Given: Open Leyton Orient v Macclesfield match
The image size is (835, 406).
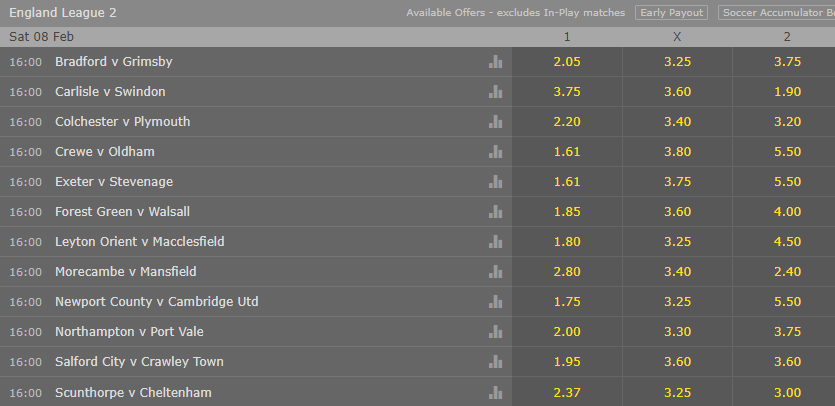Looking at the screenshot, I should (x=140, y=241).
